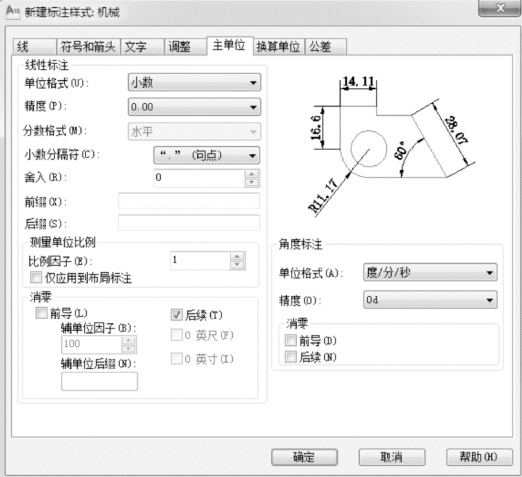Open the linear unit format (单位格式) dropdown

tap(194, 82)
